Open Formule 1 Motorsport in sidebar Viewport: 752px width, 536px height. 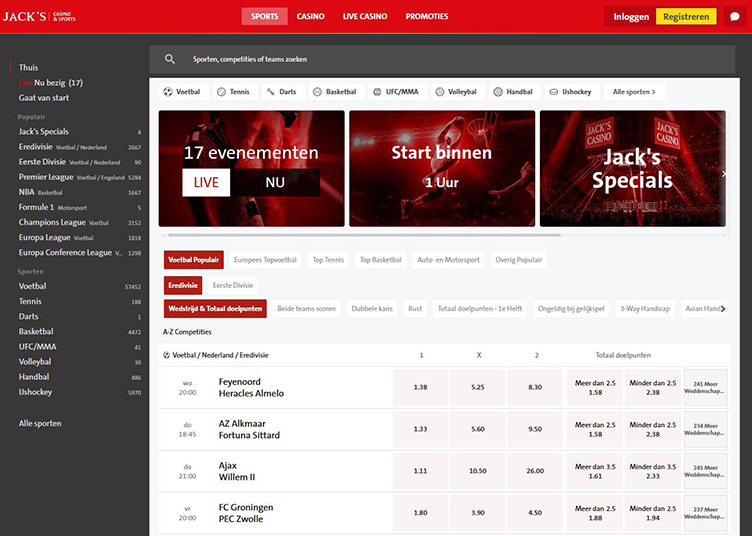click(80, 208)
